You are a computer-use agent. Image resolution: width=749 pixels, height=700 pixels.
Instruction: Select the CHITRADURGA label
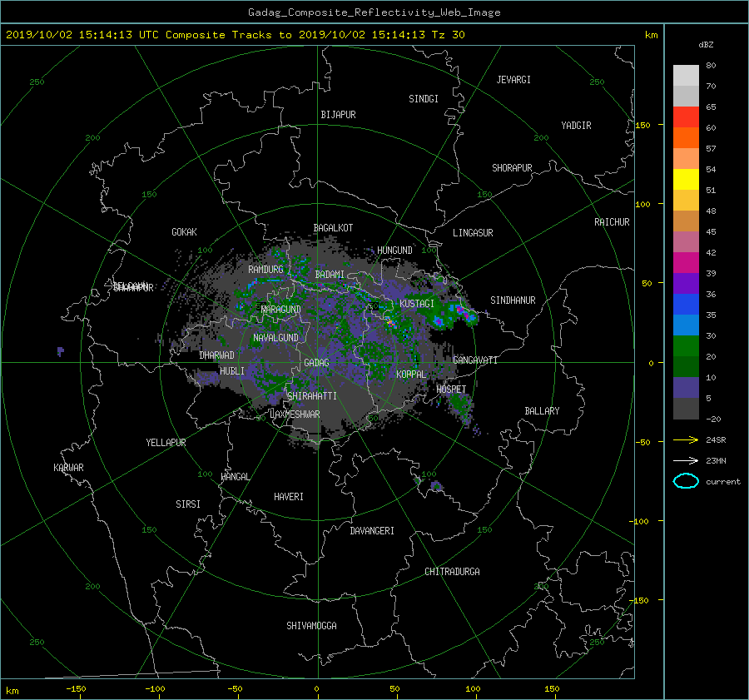[452, 572]
